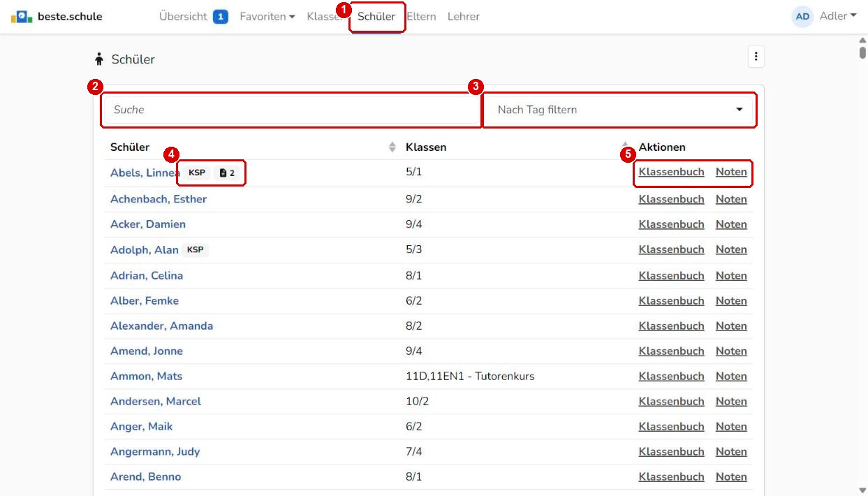The image size is (868, 496).
Task: Focus the Suche search field
Action: point(291,110)
